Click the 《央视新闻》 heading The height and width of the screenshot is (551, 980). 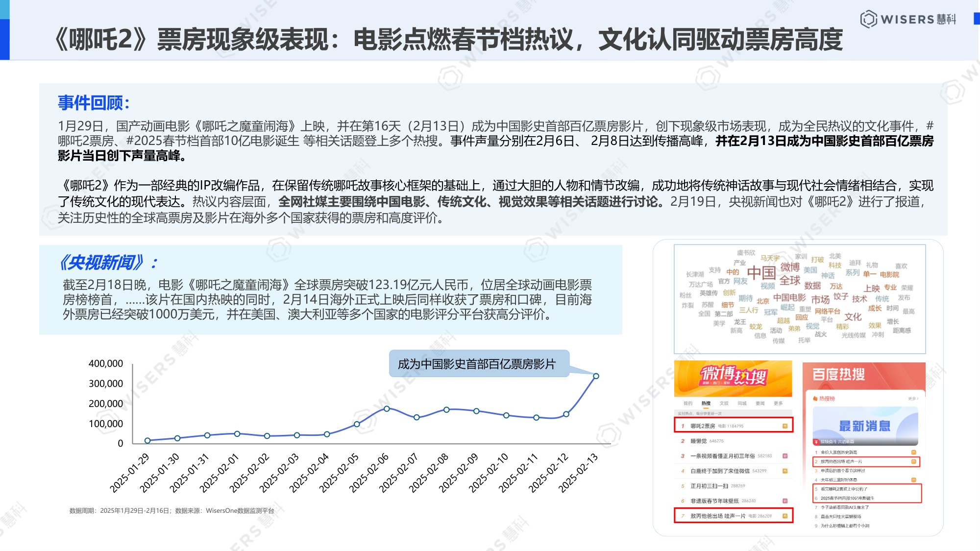click(107, 263)
